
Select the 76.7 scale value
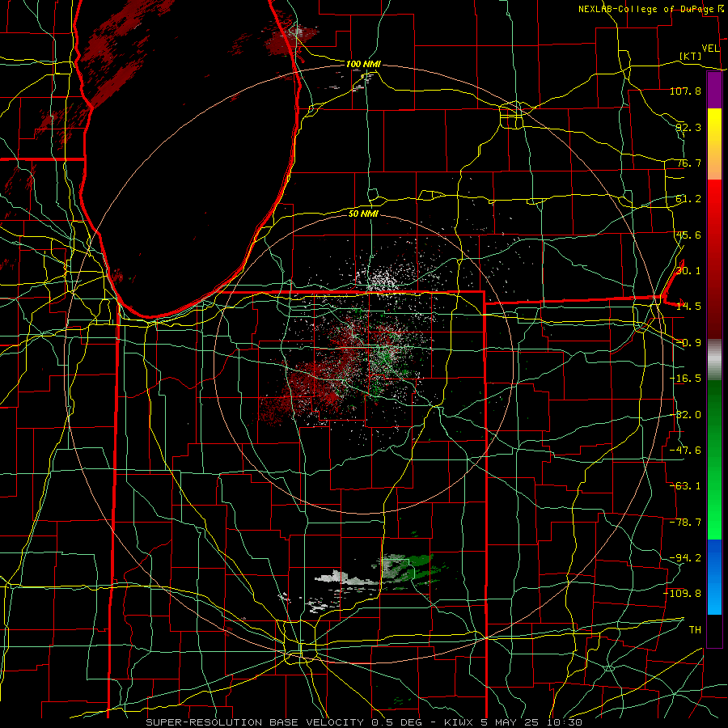688,163
